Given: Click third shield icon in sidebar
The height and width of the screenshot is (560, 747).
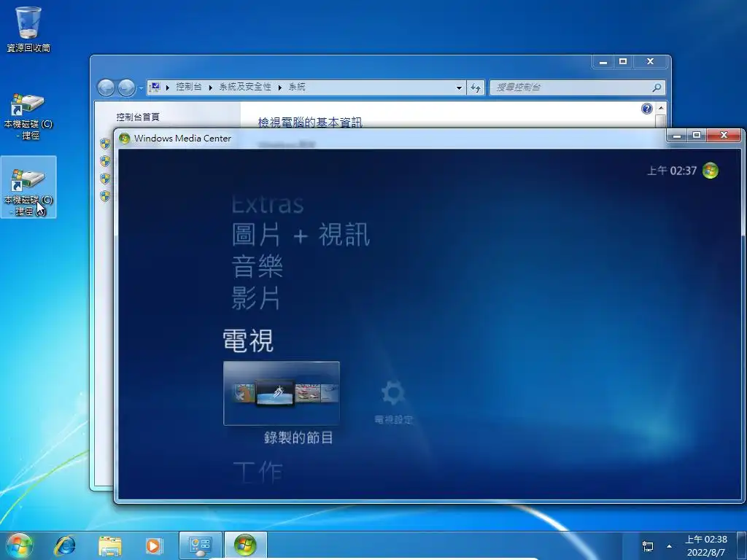Looking at the screenshot, I should [105, 179].
